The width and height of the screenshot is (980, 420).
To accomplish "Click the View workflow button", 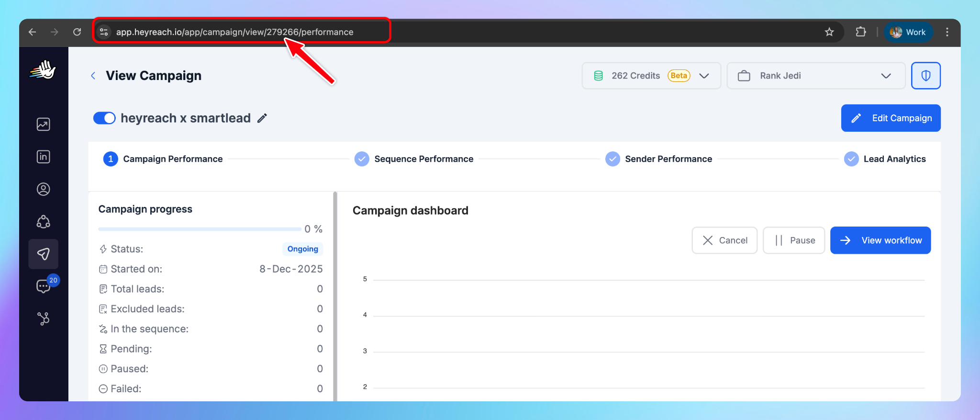I will 880,240.
